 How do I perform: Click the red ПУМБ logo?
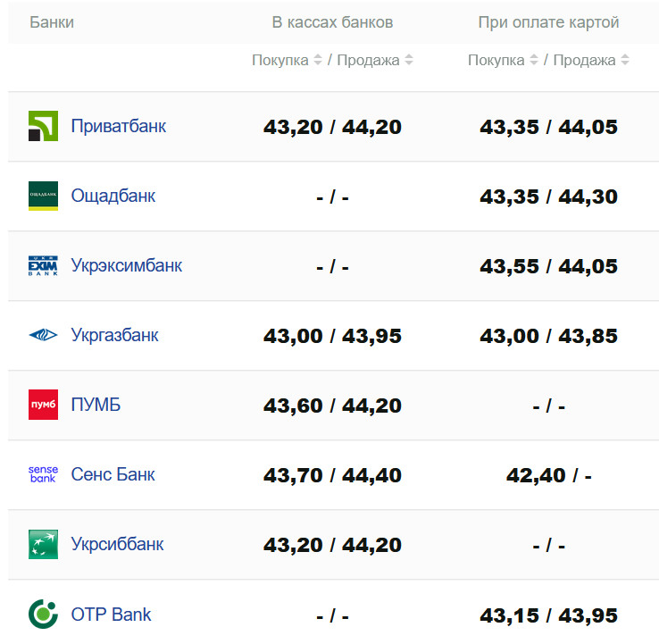pyautogui.click(x=43, y=405)
